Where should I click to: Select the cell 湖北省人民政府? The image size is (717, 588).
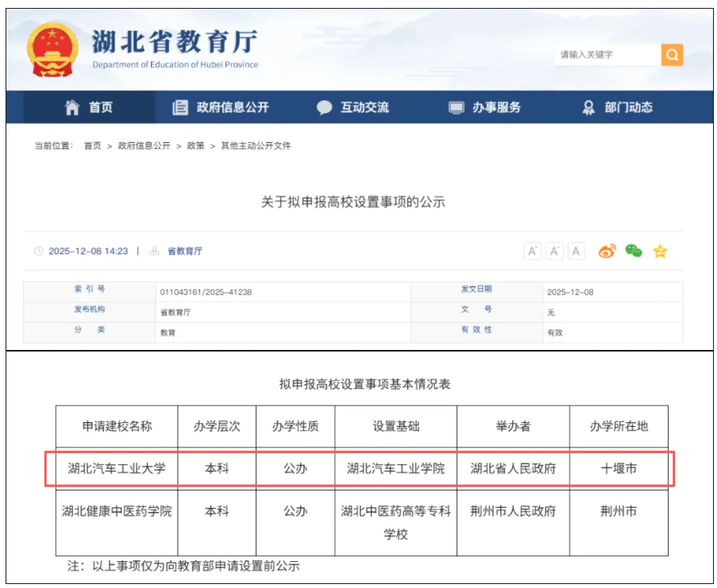513,469
